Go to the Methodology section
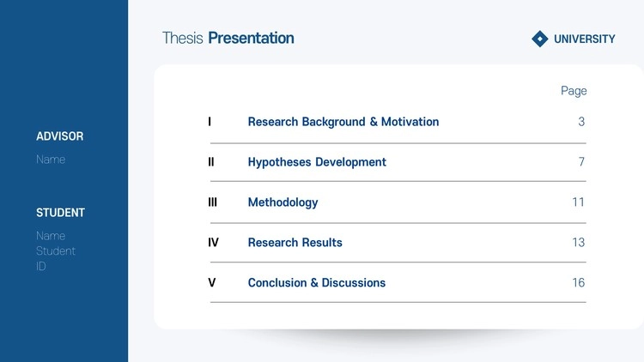644x362 pixels. coord(283,202)
